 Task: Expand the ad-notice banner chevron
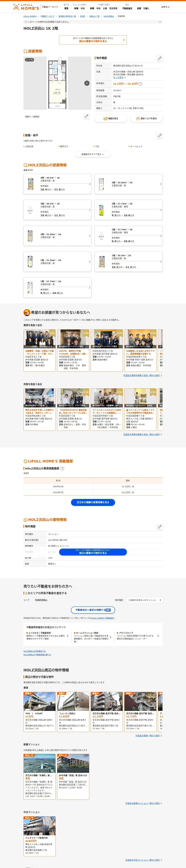point(160,22)
